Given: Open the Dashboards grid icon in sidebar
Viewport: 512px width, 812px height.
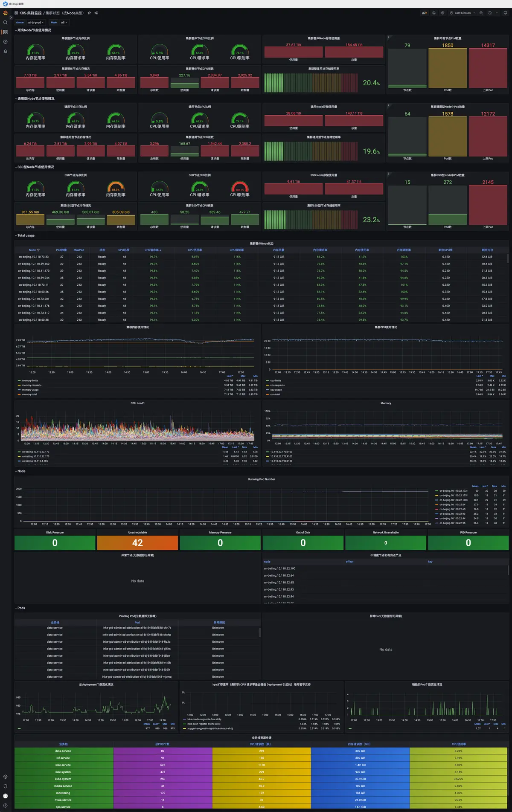Looking at the screenshot, I should (x=5, y=32).
